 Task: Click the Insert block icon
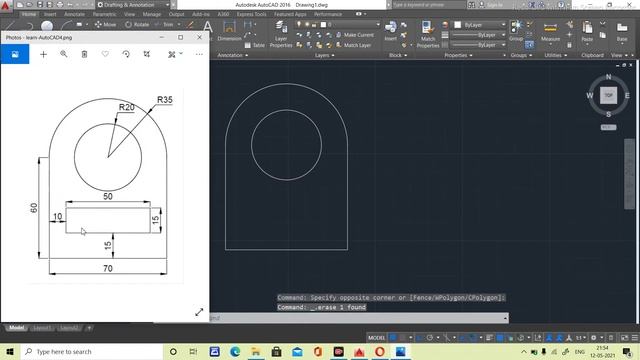[391, 31]
